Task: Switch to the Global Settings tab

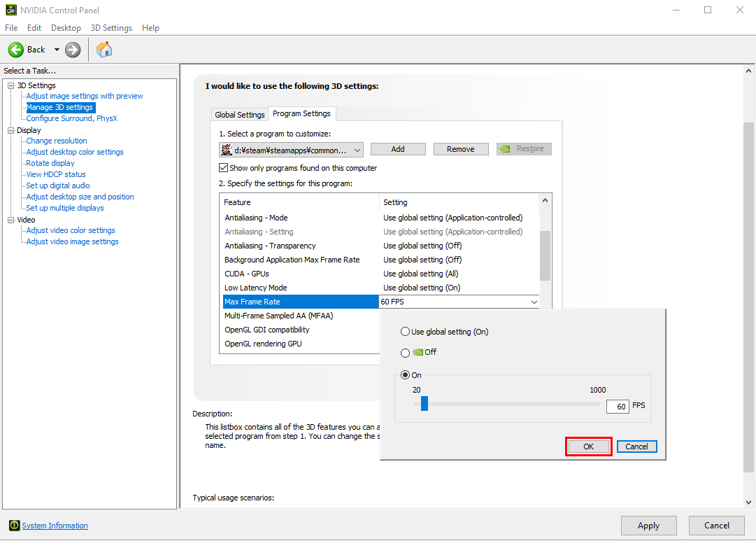Action: point(240,114)
